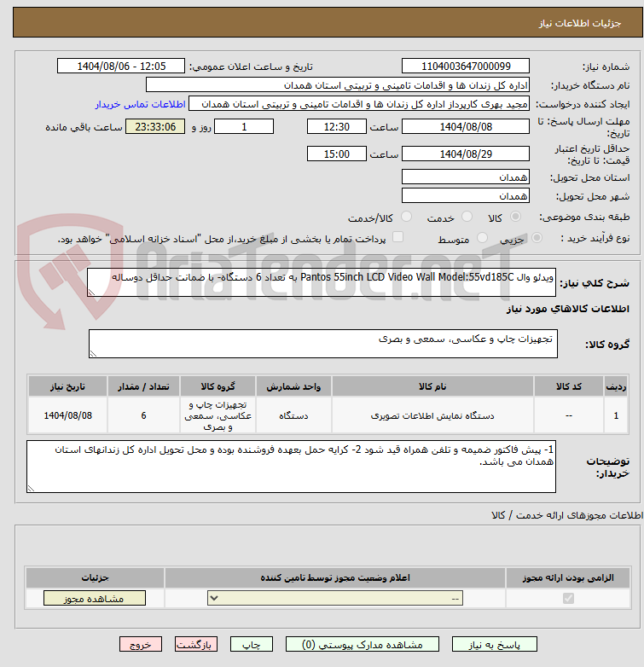Viewport: 644px width, 667px height.
Task: Click the اعلام وضعیت مجوز توسط تامین کننده header
Action: pyautogui.click(x=335, y=577)
